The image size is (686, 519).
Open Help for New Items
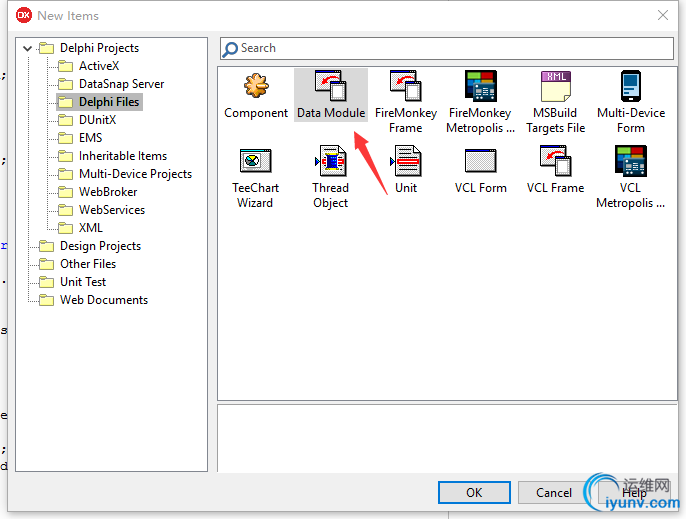point(634,493)
